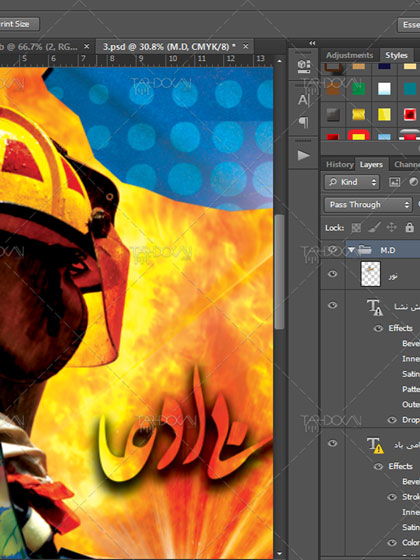Toggle Effects visibility on yellow-warning text layer
The height and width of the screenshot is (560, 420).
[x=378, y=466]
